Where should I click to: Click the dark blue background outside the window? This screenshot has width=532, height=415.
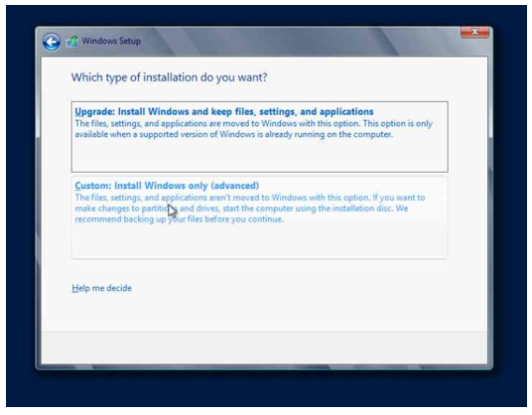(265, 388)
